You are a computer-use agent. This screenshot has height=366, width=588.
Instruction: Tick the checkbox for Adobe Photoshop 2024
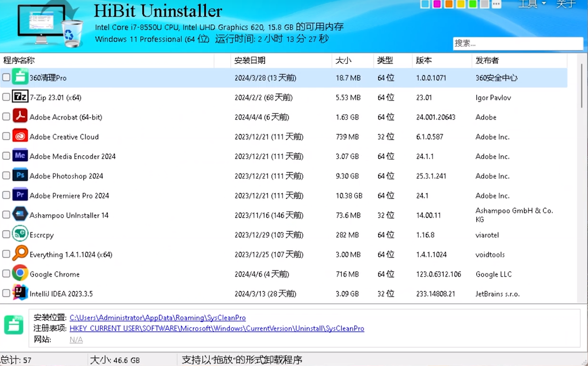pyautogui.click(x=6, y=175)
